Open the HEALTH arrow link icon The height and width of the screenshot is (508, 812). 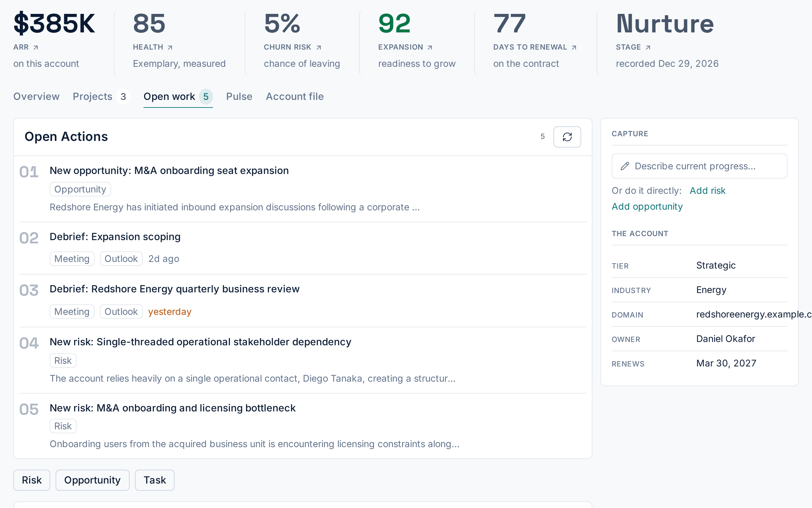(x=170, y=47)
